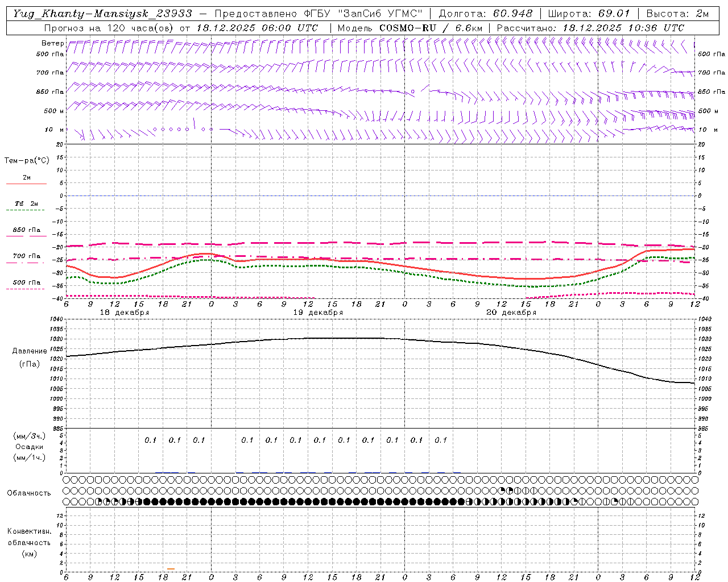Click the 19 декабря date label

click(x=318, y=313)
